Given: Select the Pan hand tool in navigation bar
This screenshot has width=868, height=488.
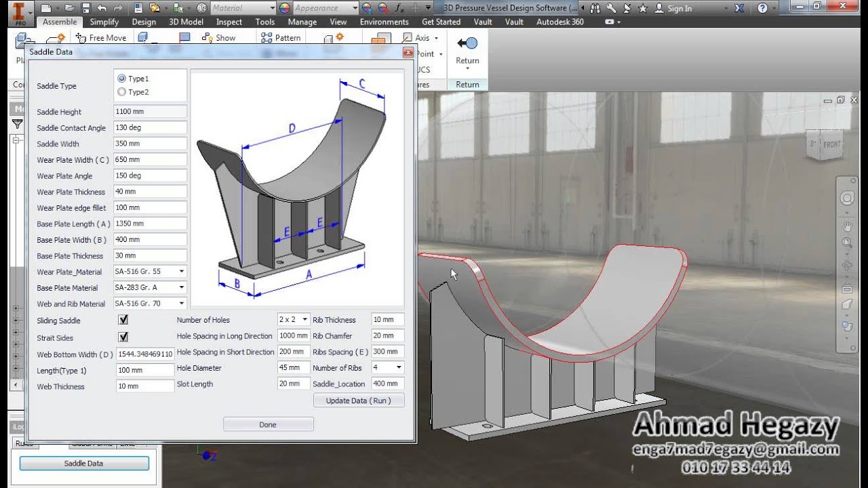Looking at the screenshot, I should click(847, 225).
